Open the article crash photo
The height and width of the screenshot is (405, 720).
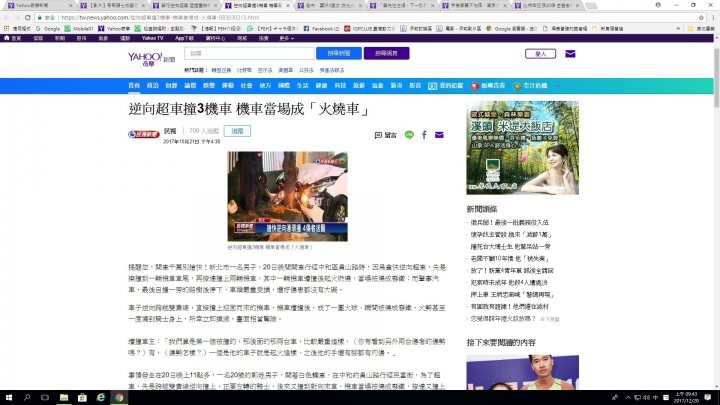(x=287, y=197)
